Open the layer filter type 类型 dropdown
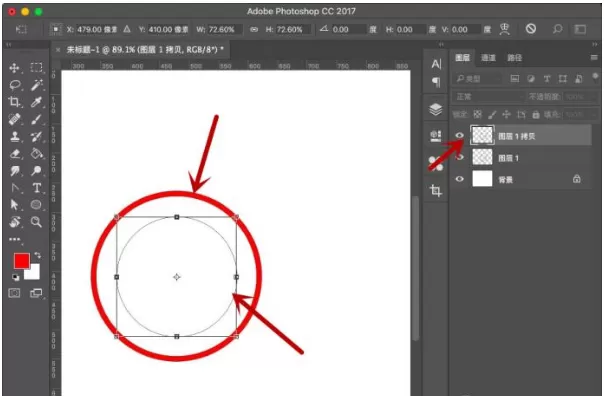Screen dimensions: 604x396 478,79
